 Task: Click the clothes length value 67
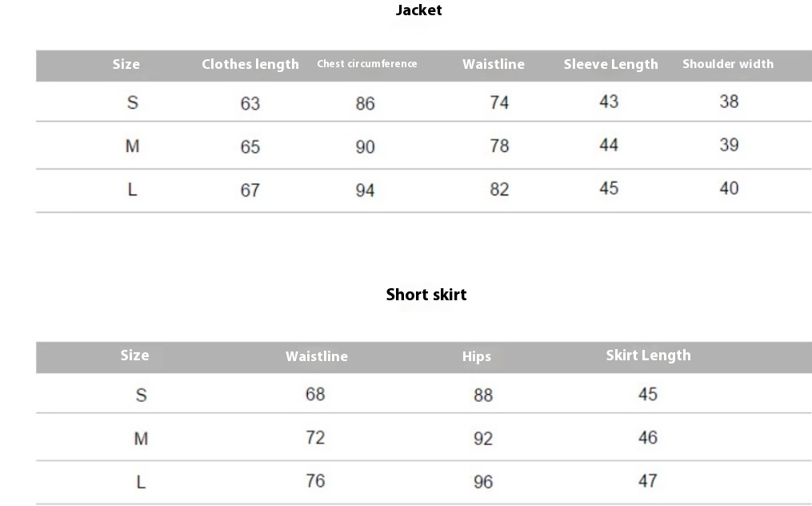[250, 191]
